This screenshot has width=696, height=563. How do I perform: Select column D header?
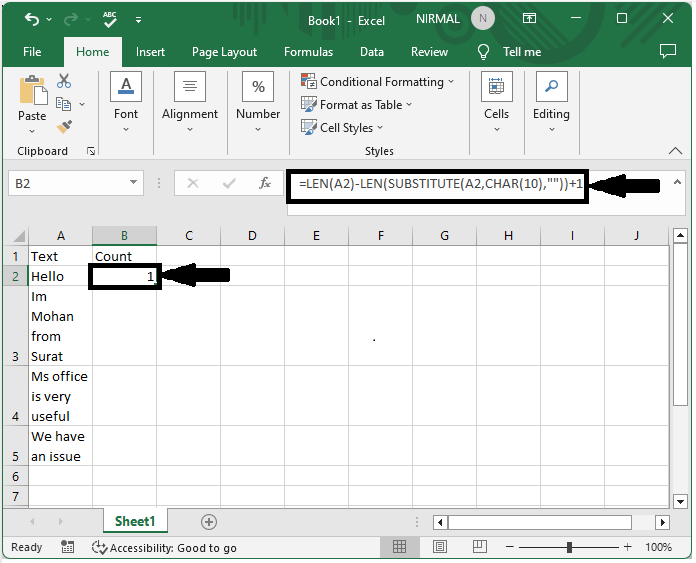pos(252,235)
